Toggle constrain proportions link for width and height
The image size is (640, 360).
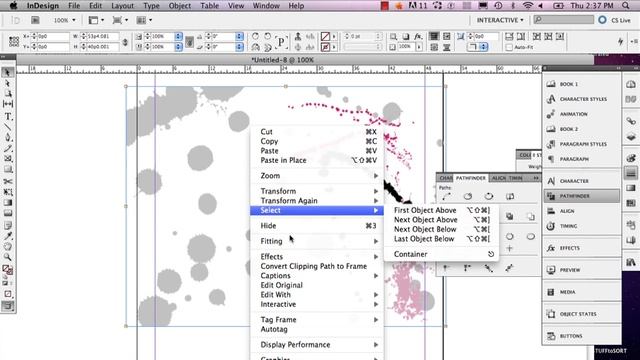coord(125,42)
